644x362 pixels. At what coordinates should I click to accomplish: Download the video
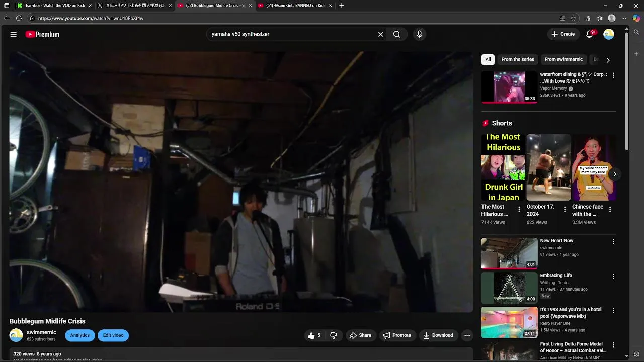click(x=438, y=335)
